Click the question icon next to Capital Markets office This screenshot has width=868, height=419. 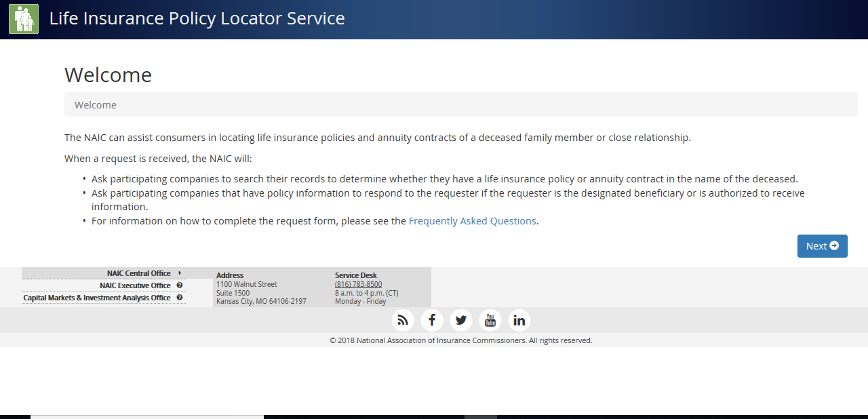pyautogui.click(x=179, y=297)
